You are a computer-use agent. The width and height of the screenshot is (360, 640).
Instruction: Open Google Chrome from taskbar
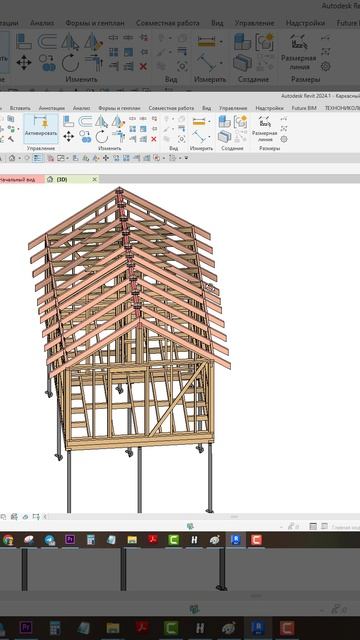pos(8,540)
